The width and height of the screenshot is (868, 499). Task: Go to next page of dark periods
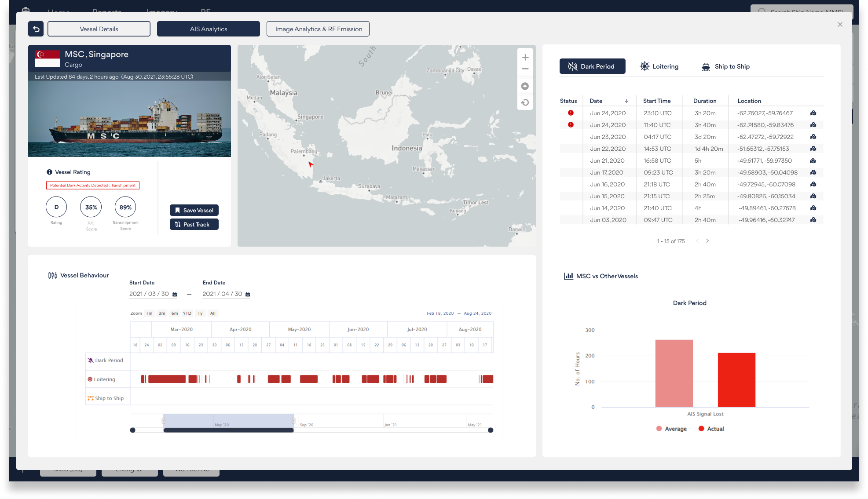coord(707,241)
